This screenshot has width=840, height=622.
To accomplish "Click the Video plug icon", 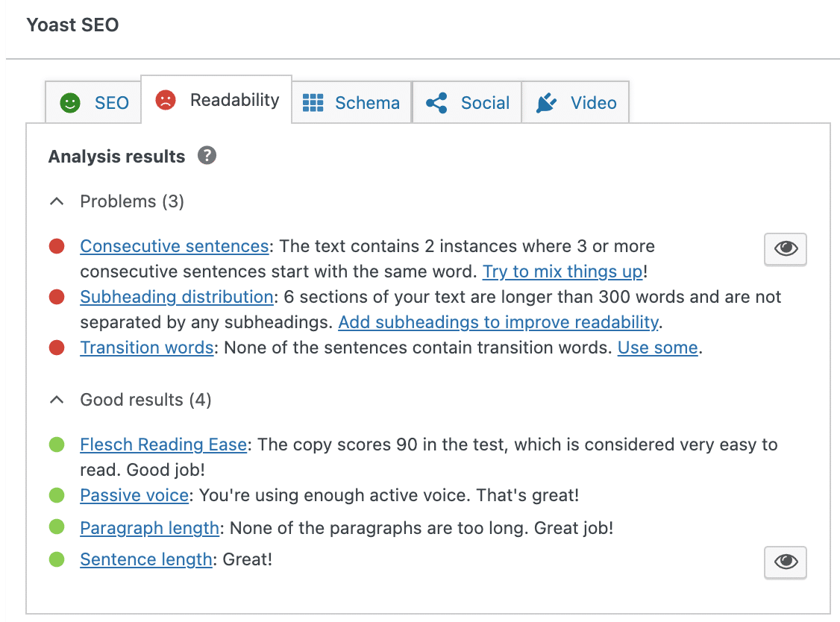I will coord(546,102).
